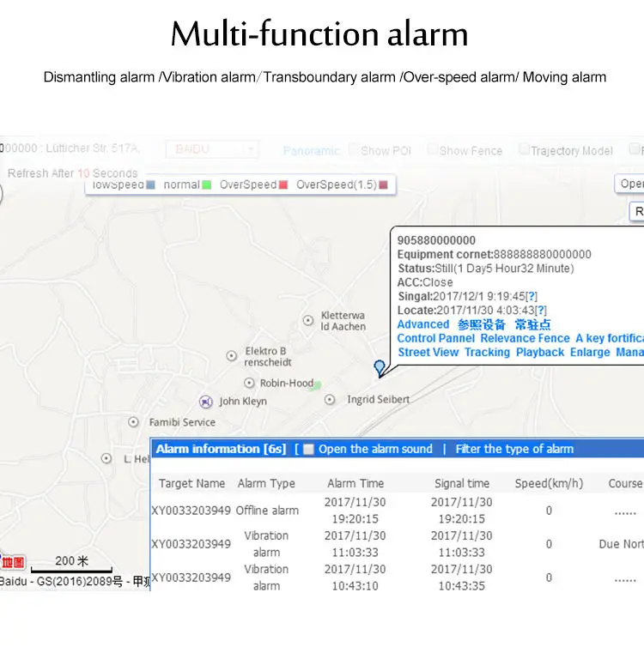Image resolution: width=644 pixels, height=653 pixels.
Task: Click the Famibi Service POI marker
Action: click(x=133, y=422)
